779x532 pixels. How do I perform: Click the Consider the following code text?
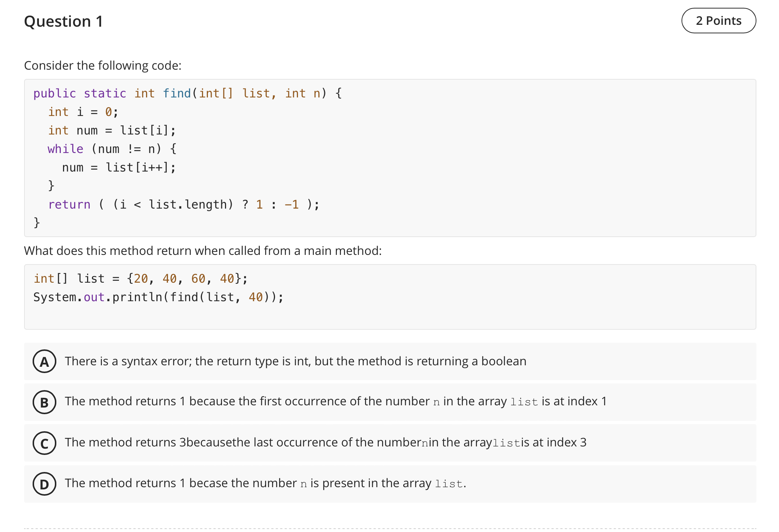coord(102,65)
